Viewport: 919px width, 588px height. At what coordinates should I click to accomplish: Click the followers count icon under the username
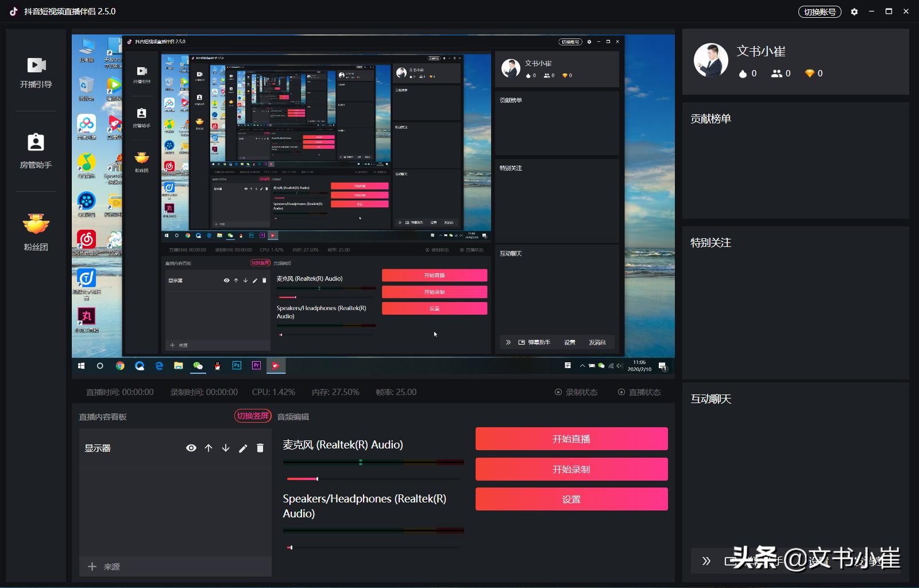click(x=777, y=73)
